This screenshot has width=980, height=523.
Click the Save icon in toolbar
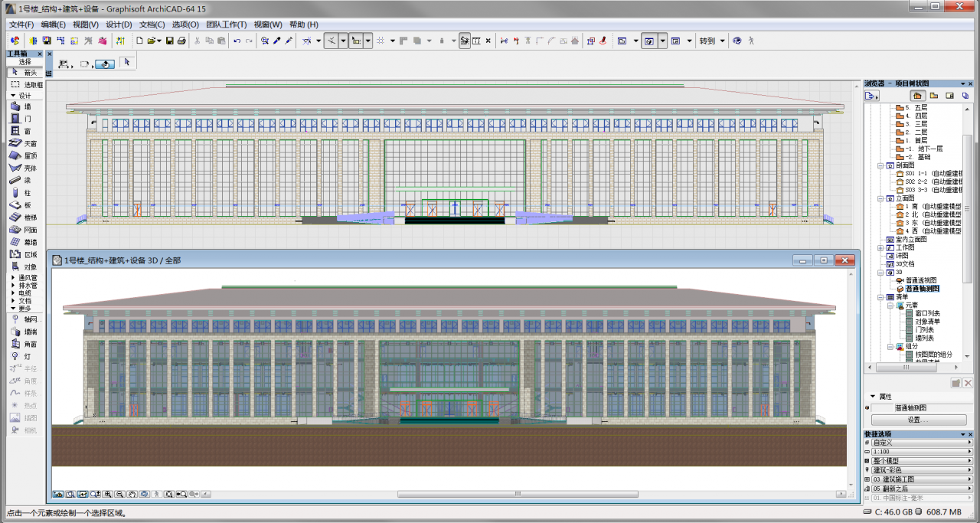(169, 41)
